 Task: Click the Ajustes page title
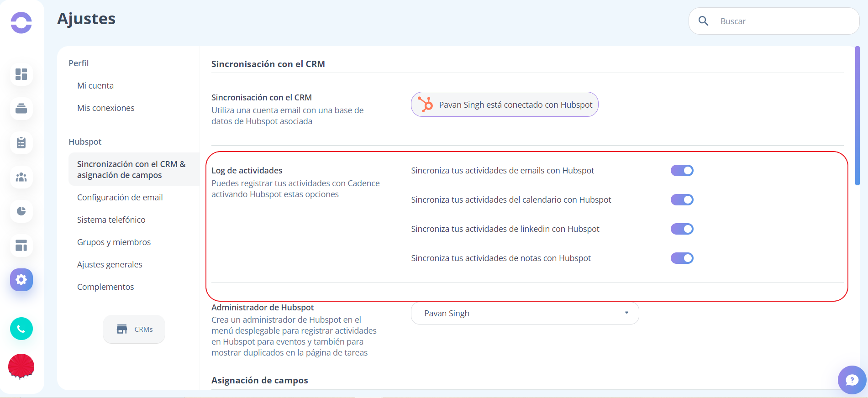click(86, 19)
